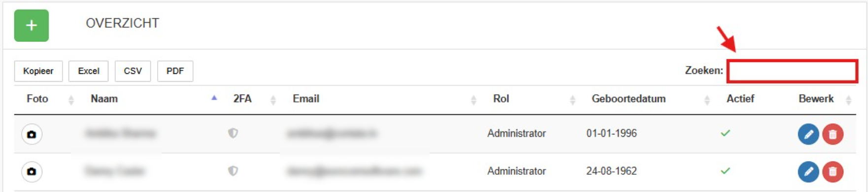Image resolution: width=868 pixels, height=192 pixels.
Task: Edit the user born 01-01-1996
Action: [808, 134]
